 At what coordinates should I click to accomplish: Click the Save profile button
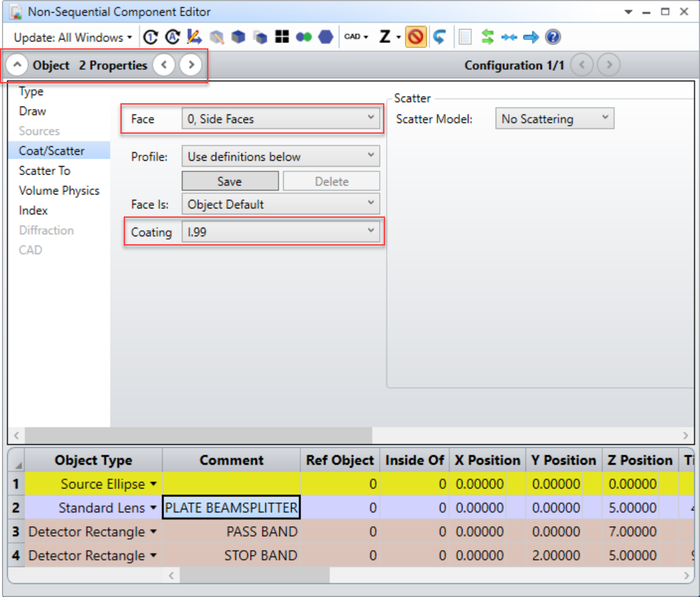230,181
